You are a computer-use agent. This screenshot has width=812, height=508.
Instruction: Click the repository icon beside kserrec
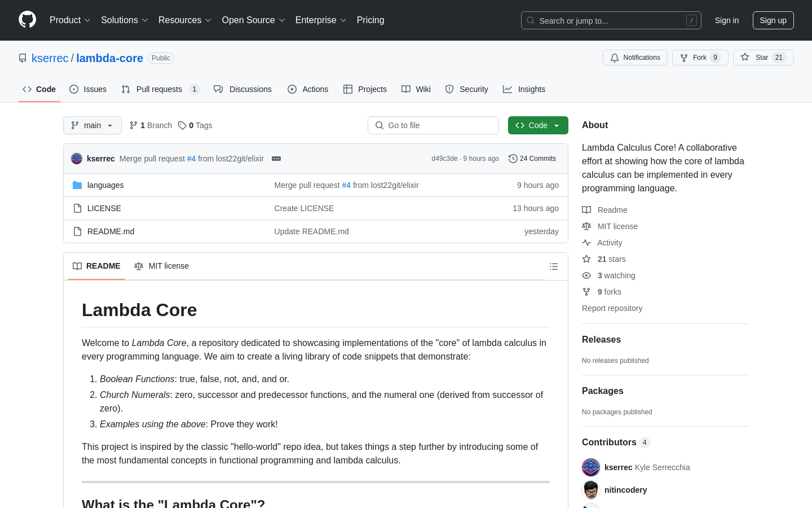(23, 58)
